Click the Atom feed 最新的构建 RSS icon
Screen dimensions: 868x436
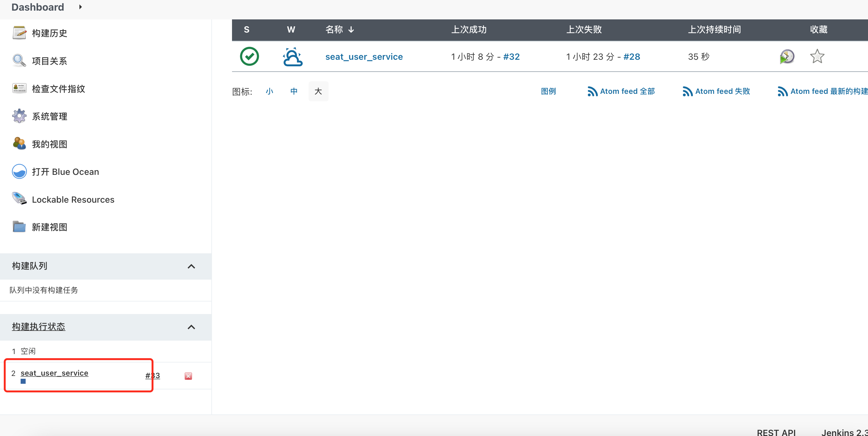point(783,91)
